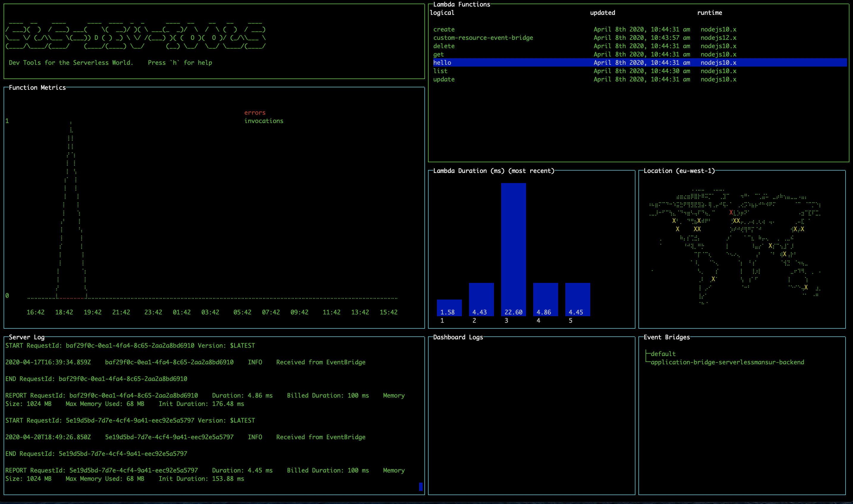Select the create lambda function row
The image size is (853, 504).
click(444, 29)
